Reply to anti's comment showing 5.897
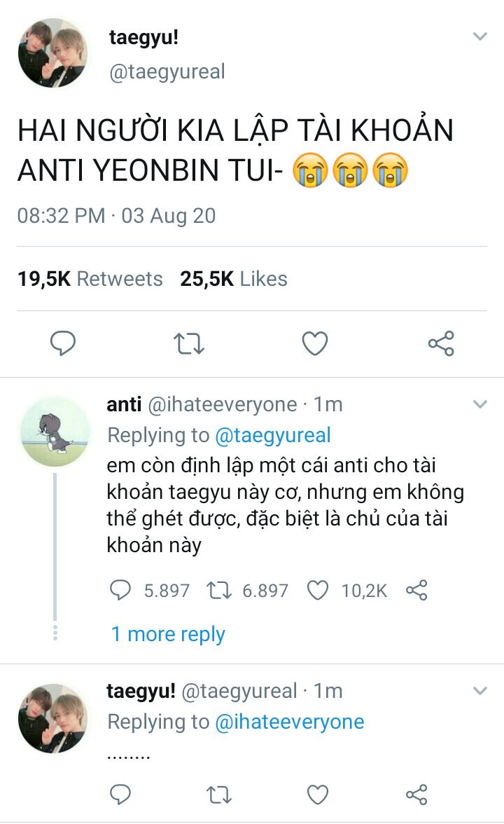The image size is (504, 824). [122, 591]
